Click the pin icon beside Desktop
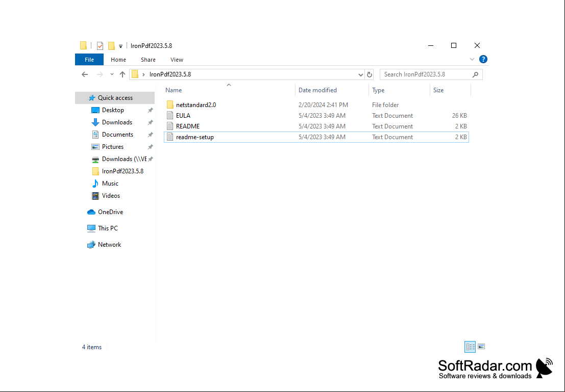 click(150, 110)
